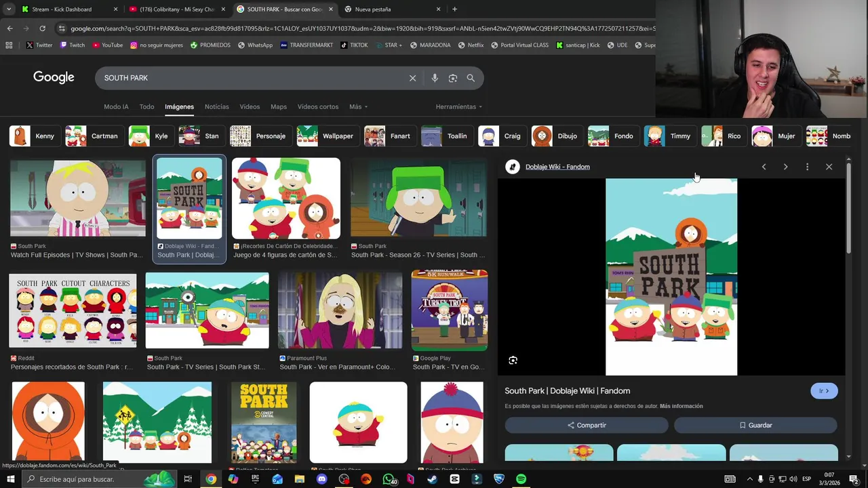Go to the next image in preview panel
Image resolution: width=868 pixels, height=488 pixels.
785,167
